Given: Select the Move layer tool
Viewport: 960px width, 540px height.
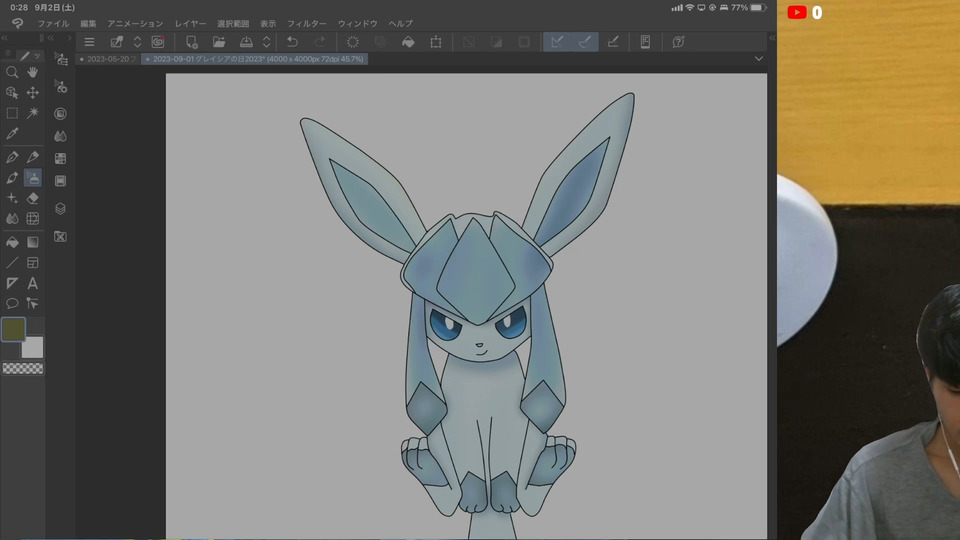Looking at the screenshot, I should 32,92.
